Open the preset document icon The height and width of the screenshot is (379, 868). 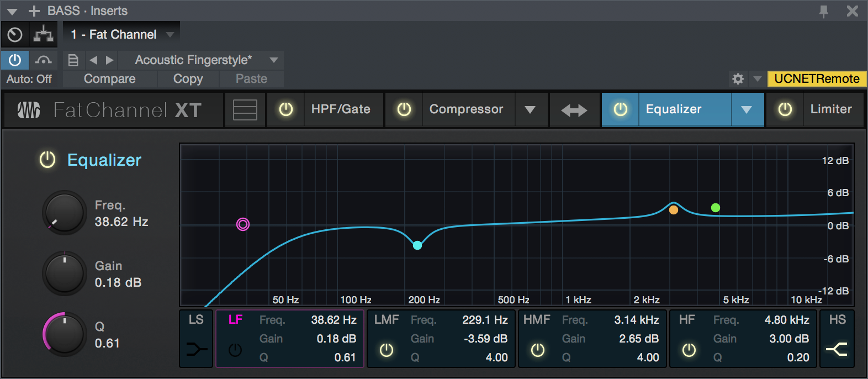coord(73,60)
